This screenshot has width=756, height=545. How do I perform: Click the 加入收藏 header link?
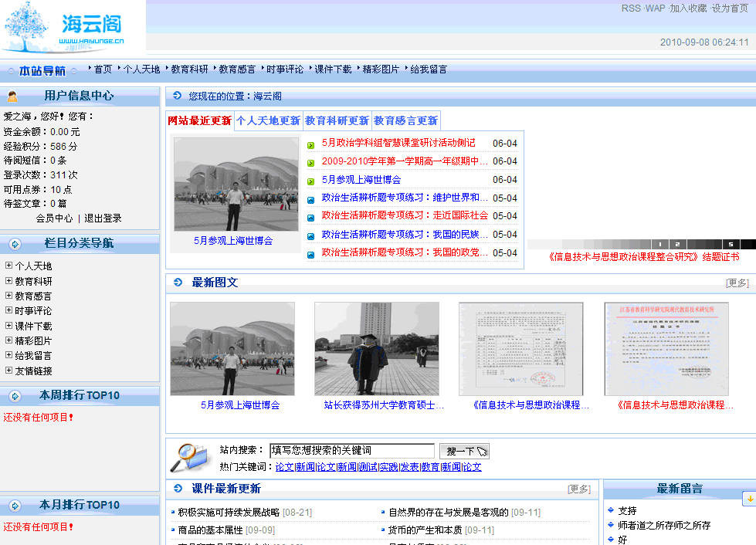coord(688,8)
